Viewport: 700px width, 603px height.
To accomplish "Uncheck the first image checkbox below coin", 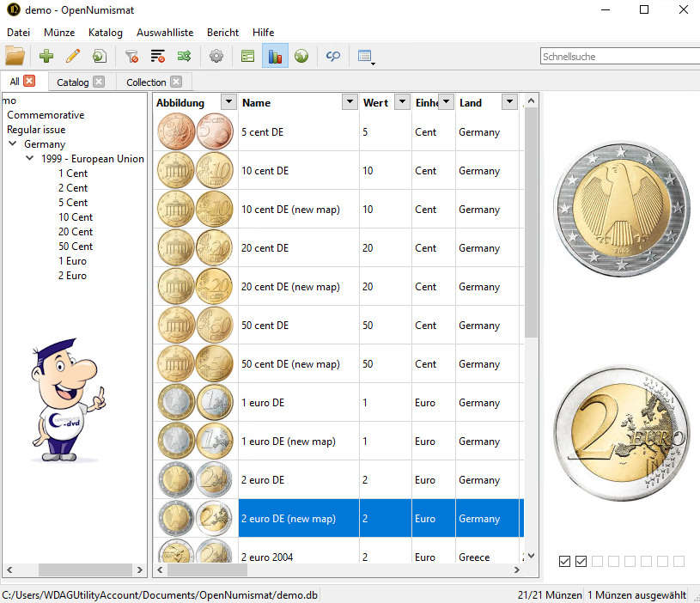I will pyautogui.click(x=564, y=561).
